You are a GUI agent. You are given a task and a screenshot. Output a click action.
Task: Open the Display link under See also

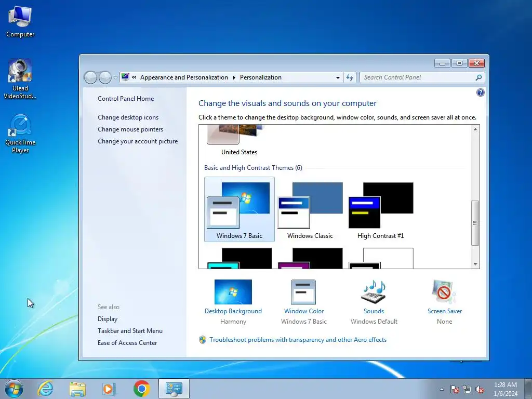coord(108,319)
